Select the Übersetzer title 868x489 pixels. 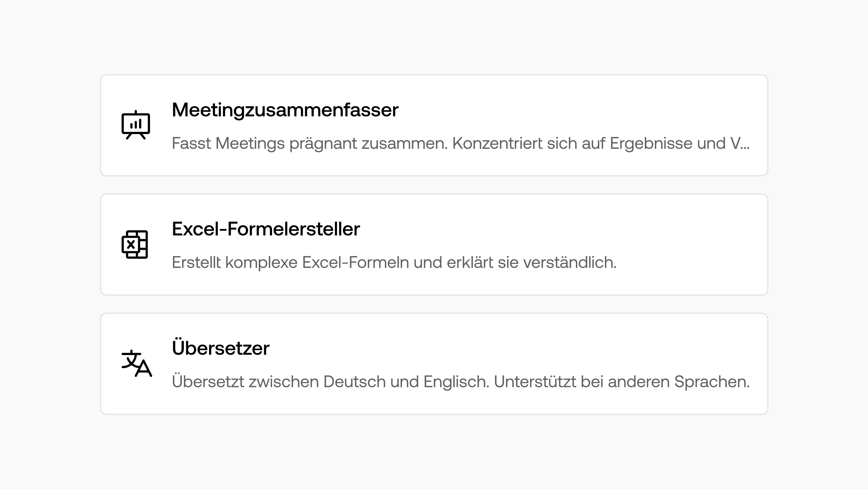coord(220,348)
